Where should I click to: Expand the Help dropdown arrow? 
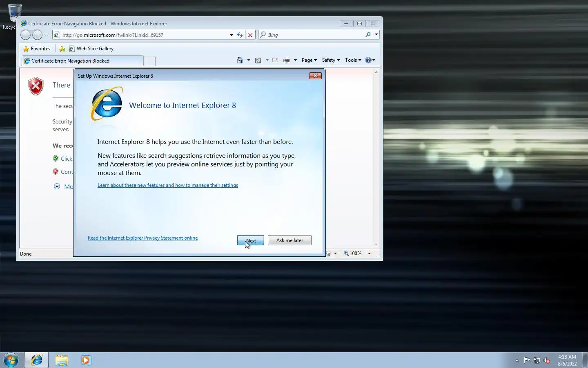click(x=374, y=60)
